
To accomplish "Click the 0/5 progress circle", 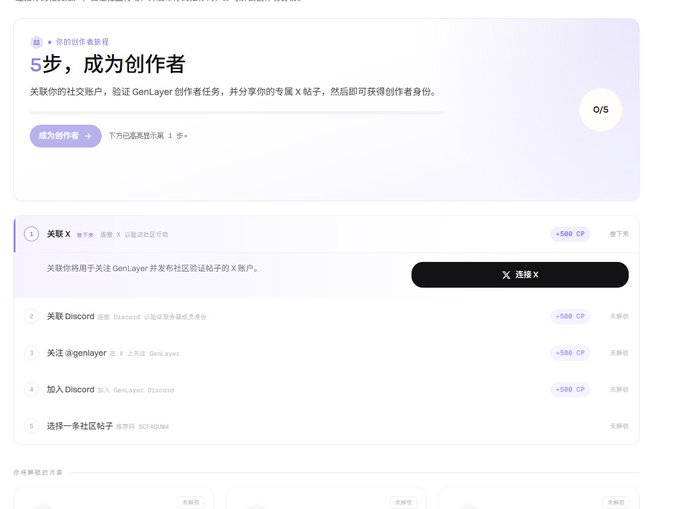I will click(x=601, y=110).
